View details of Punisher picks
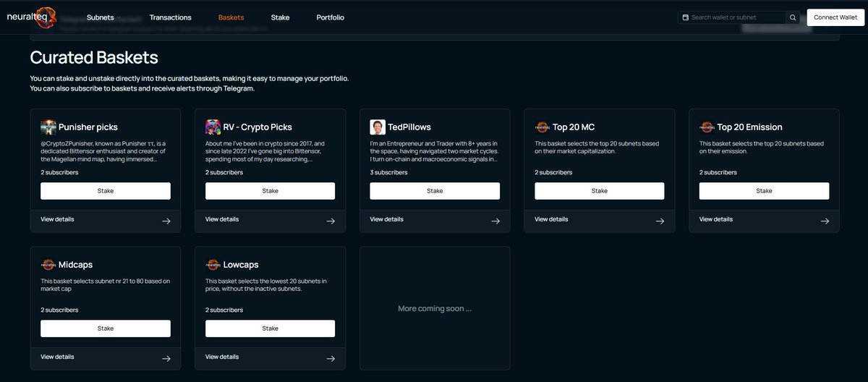 [x=57, y=219]
